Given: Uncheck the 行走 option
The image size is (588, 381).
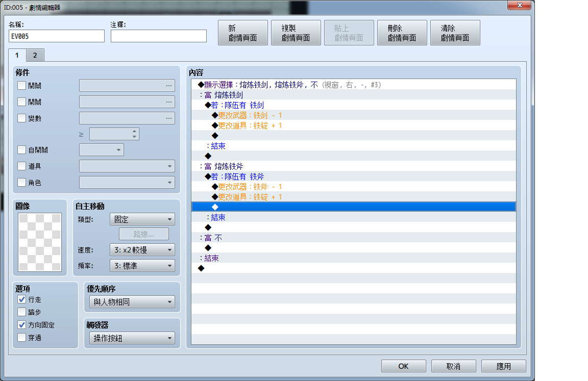Looking at the screenshot, I should (x=22, y=299).
